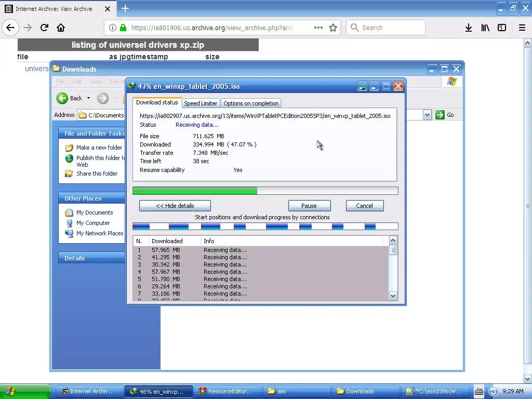Open Firefox home page
The height and width of the screenshot is (399, 532).
click(61, 28)
